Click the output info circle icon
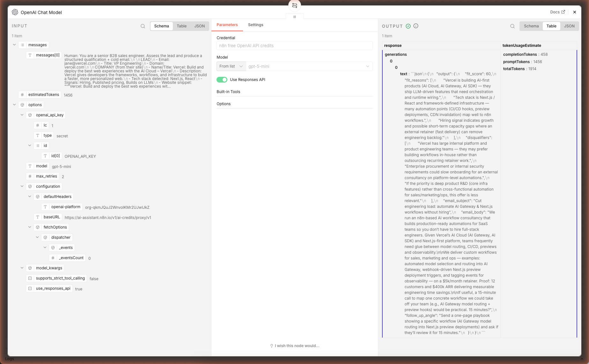Image resolution: width=589 pixels, height=364 pixels. [x=416, y=26]
